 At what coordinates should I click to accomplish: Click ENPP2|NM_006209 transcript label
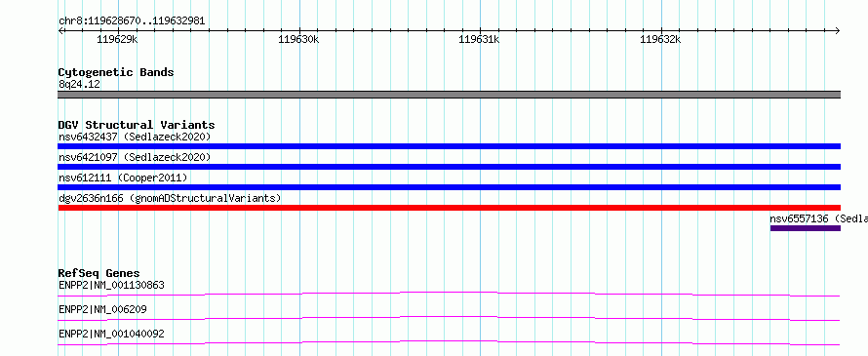(102, 309)
